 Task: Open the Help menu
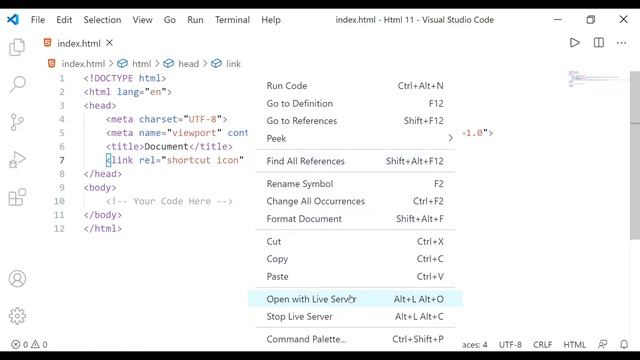pyautogui.click(x=271, y=20)
